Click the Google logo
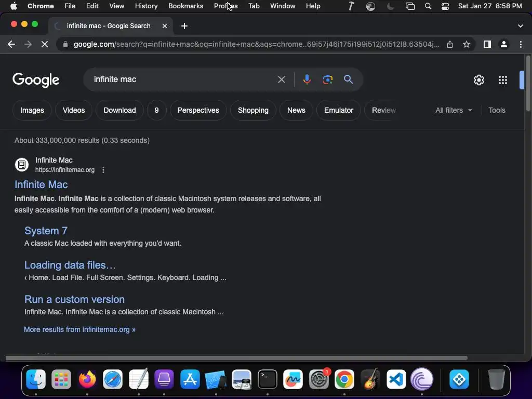Image resolution: width=532 pixels, height=399 pixels. [x=36, y=80]
